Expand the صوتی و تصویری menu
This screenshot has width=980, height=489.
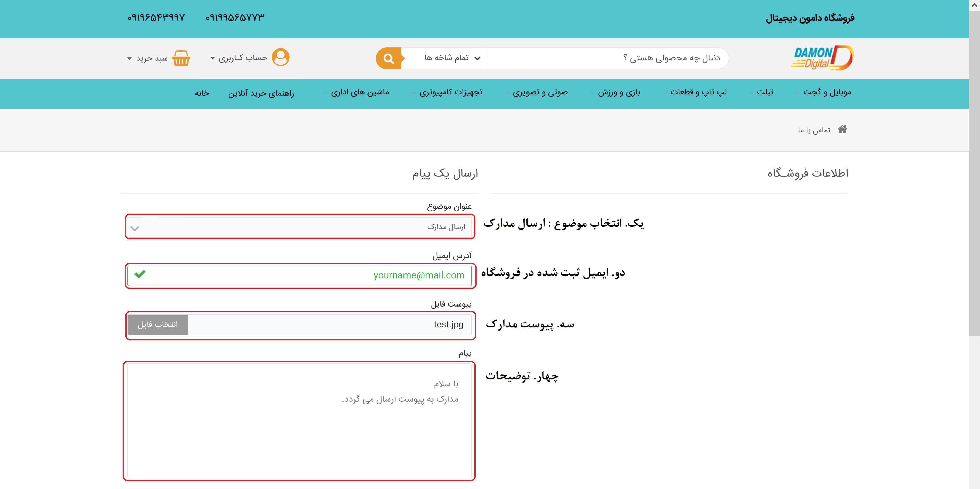(x=540, y=92)
